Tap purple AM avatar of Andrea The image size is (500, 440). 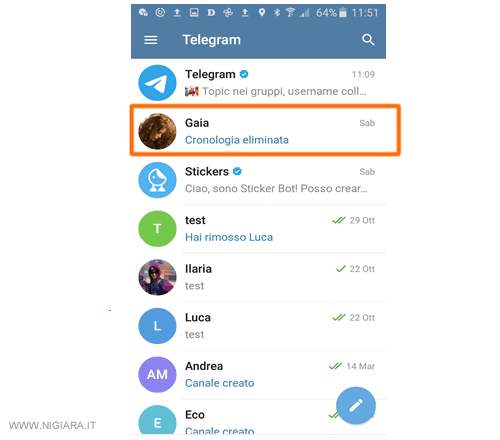pos(157,375)
